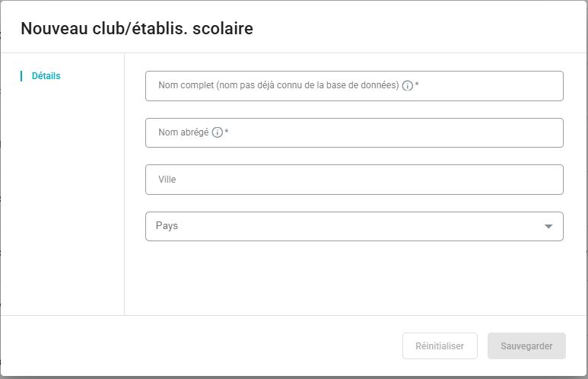Select the Détails tab in sidebar
This screenshot has width=588, height=379.
pos(46,76)
